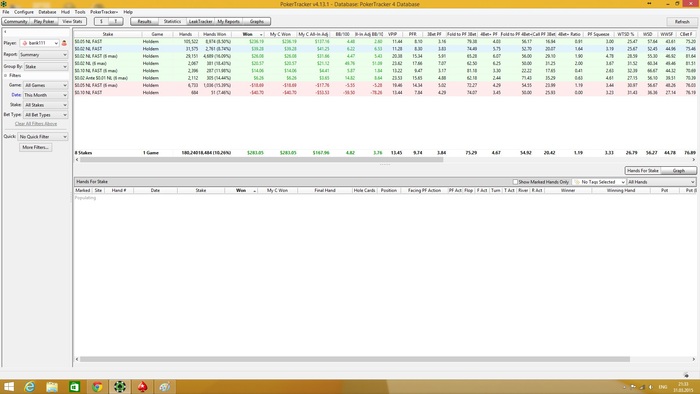Viewport: 700px width, 394px height.
Task: Open the PokerTracker menu
Action: [x=104, y=12]
